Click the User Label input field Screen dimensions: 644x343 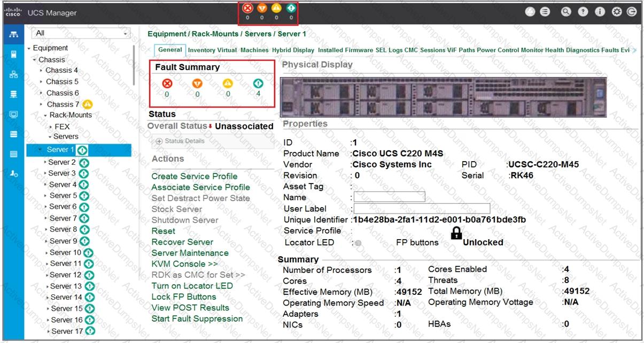click(422, 208)
